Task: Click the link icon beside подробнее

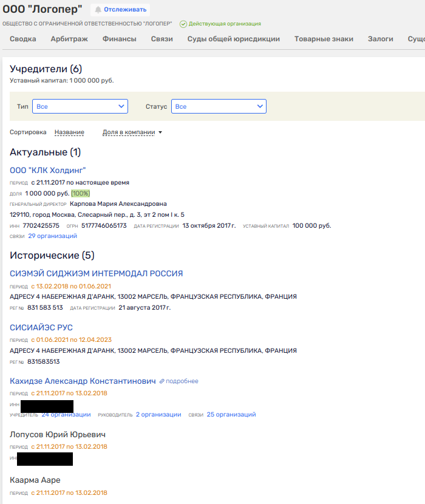Action: click(161, 381)
